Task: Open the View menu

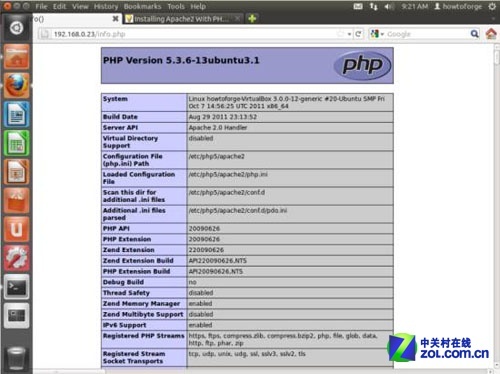Action: pos(80,6)
